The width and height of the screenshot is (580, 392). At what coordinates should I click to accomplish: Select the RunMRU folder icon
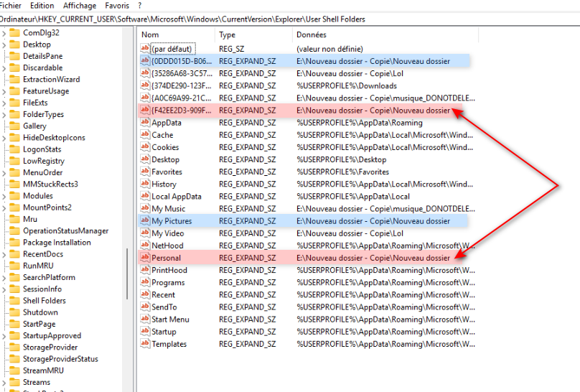[14, 266]
